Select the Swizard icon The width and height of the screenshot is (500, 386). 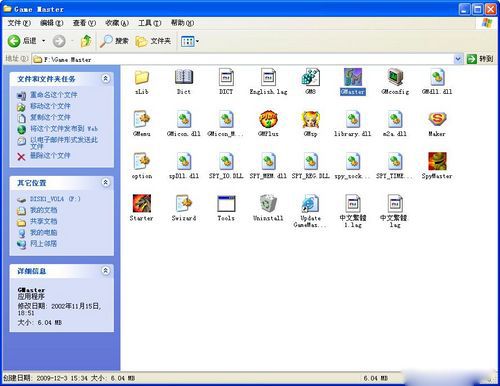(184, 203)
